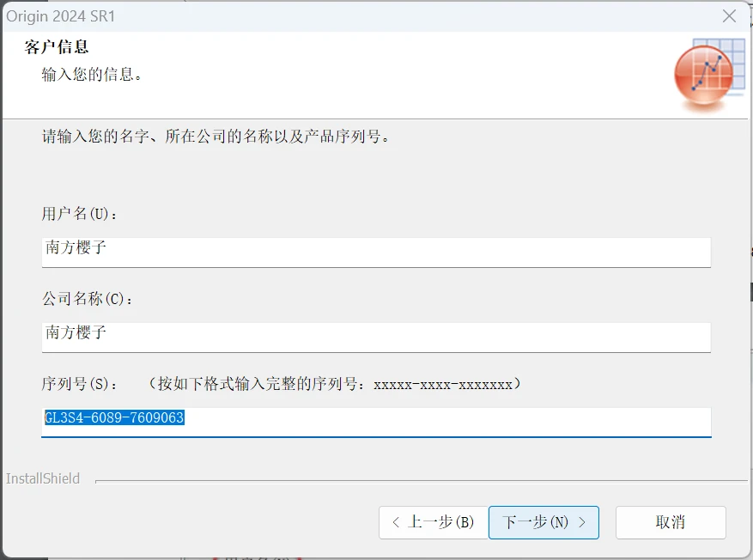Click the InstallShield branding text
The height and width of the screenshot is (560, 753).
43,478
